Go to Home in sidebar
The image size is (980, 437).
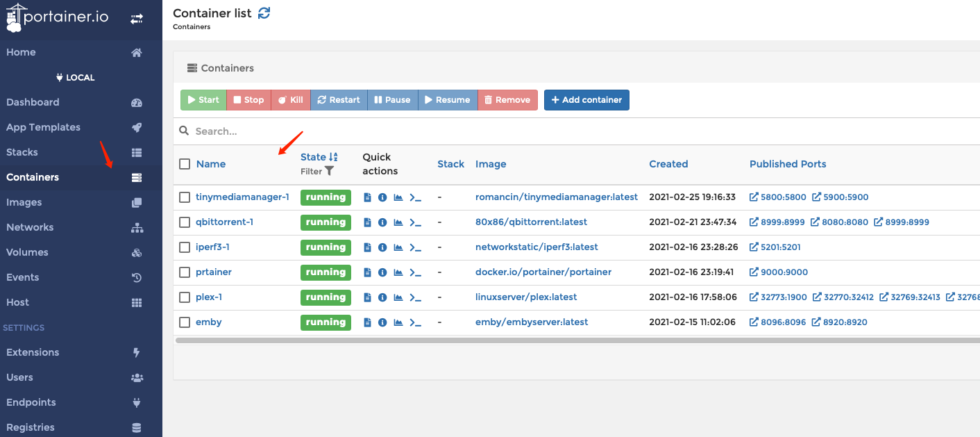click(81, 52)
